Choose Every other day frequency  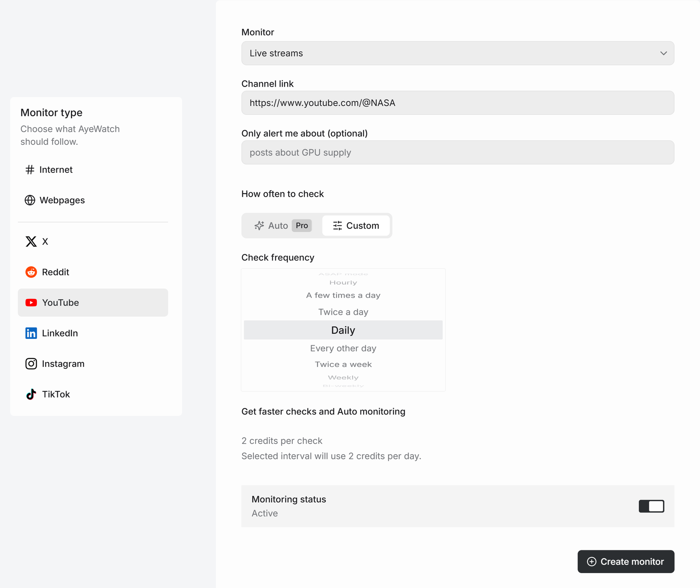(343, 348)
